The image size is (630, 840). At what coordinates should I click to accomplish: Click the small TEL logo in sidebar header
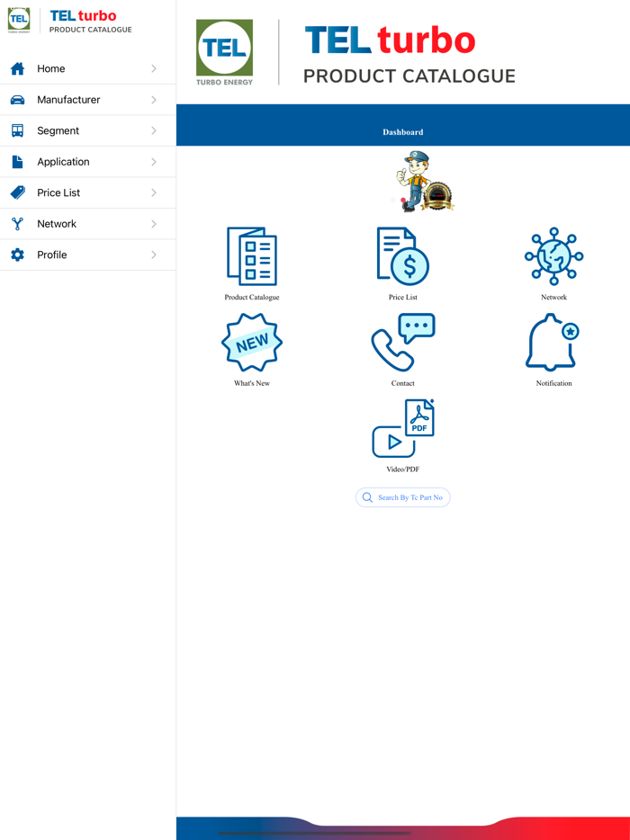pyautogui.click(x=19, y=21)
